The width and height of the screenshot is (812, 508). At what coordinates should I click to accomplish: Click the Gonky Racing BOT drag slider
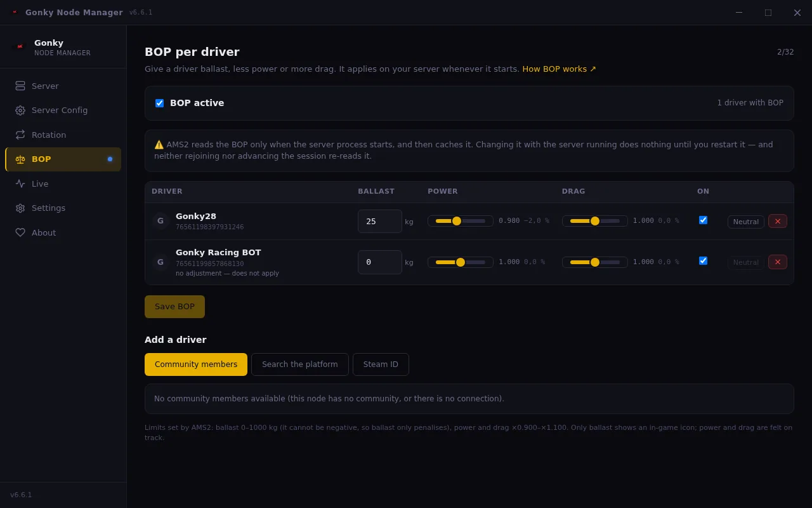[595, 262]
